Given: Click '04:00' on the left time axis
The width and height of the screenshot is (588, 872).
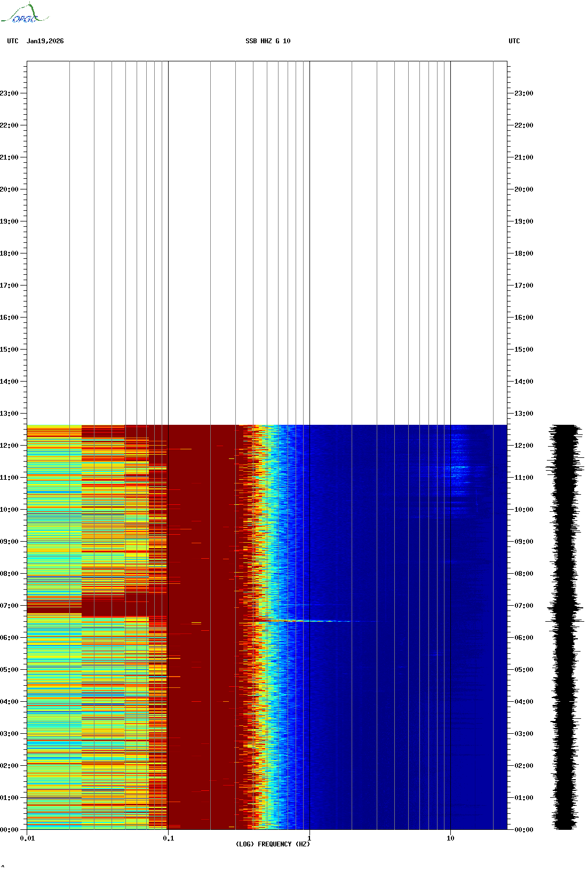Looking at the screenshot, I should click(x=9, y=702).
